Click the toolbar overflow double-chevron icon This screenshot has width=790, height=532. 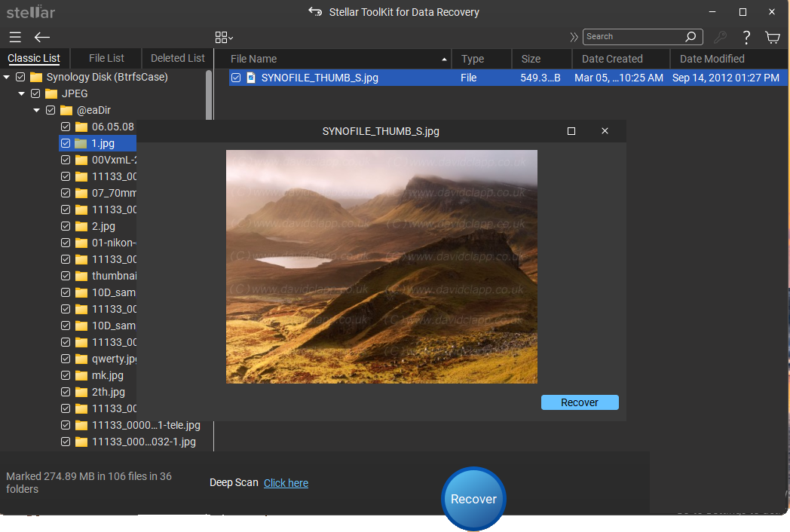tap(574, 37)
